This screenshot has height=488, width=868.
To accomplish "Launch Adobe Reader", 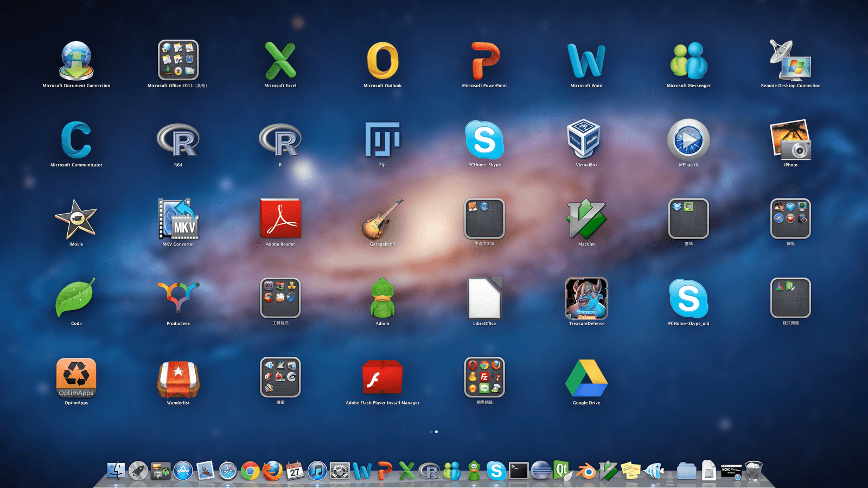I will coord(280,219).
